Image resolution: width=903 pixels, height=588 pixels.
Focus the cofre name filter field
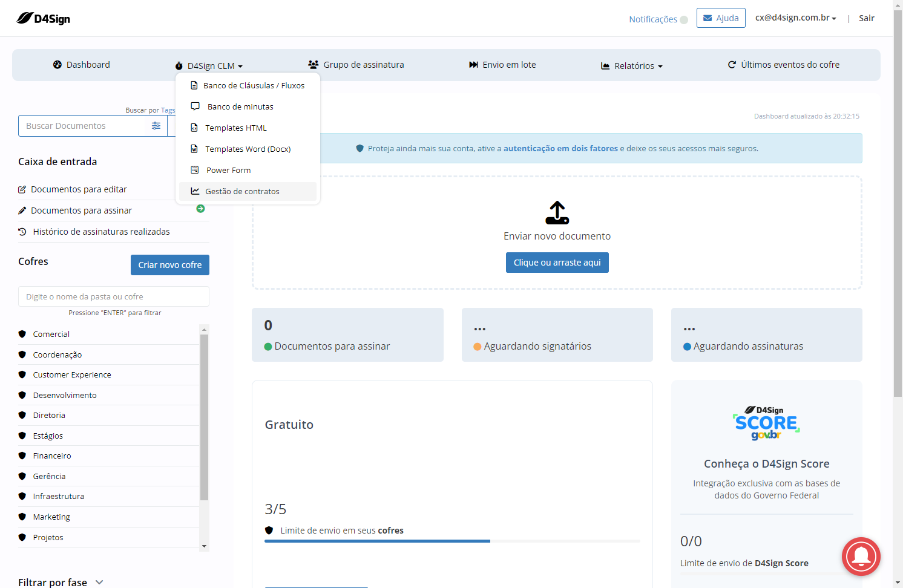click(114, 296)
